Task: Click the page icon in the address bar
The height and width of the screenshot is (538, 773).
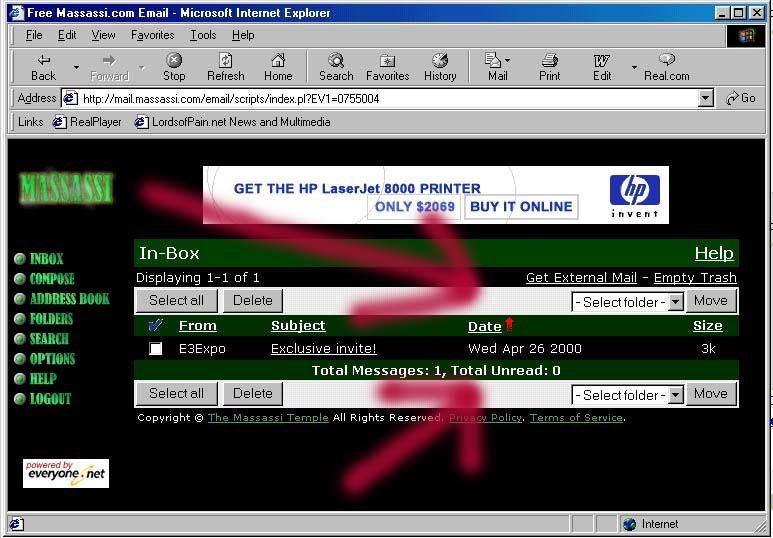Action: pyautogui.click(x=70, y=98)
